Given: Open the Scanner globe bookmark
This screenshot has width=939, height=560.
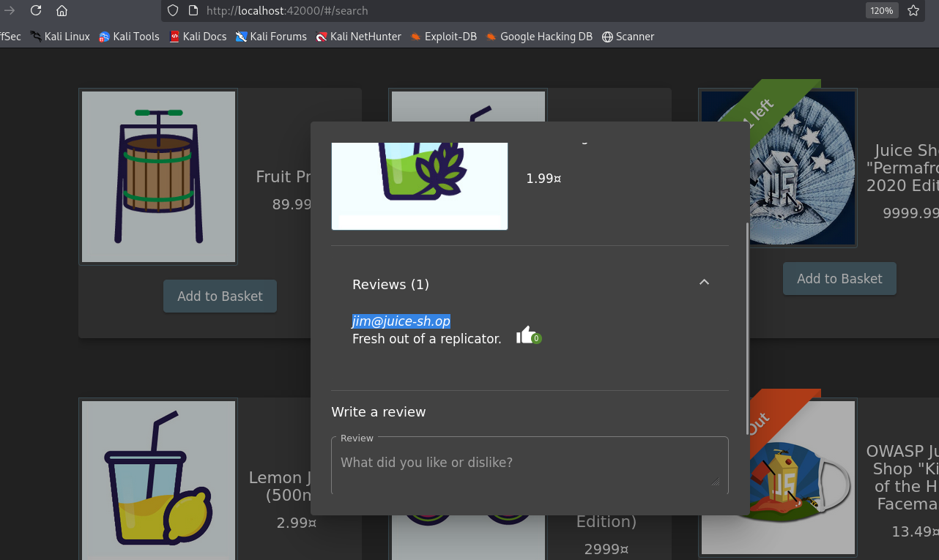Looking at the screenshot, I should coord(628,37).
